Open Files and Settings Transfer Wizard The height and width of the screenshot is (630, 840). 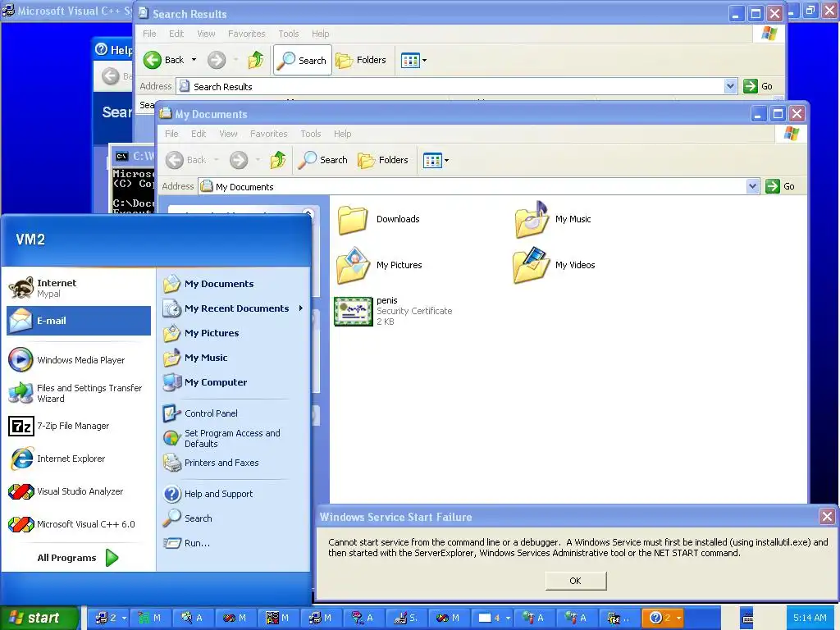point(79,393)
